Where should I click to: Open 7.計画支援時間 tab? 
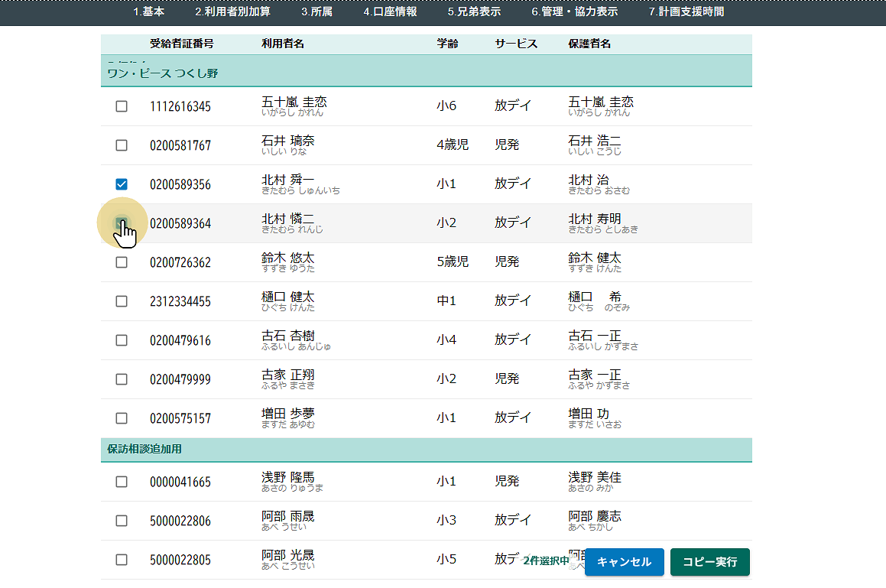[686, 12]
